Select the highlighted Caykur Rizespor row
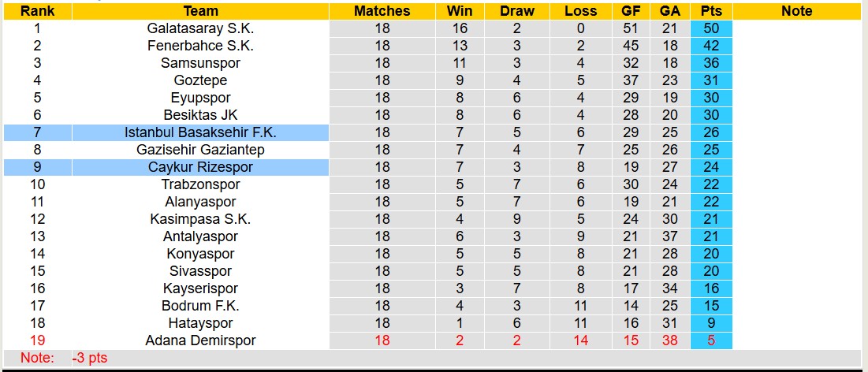 coord(200,167)
